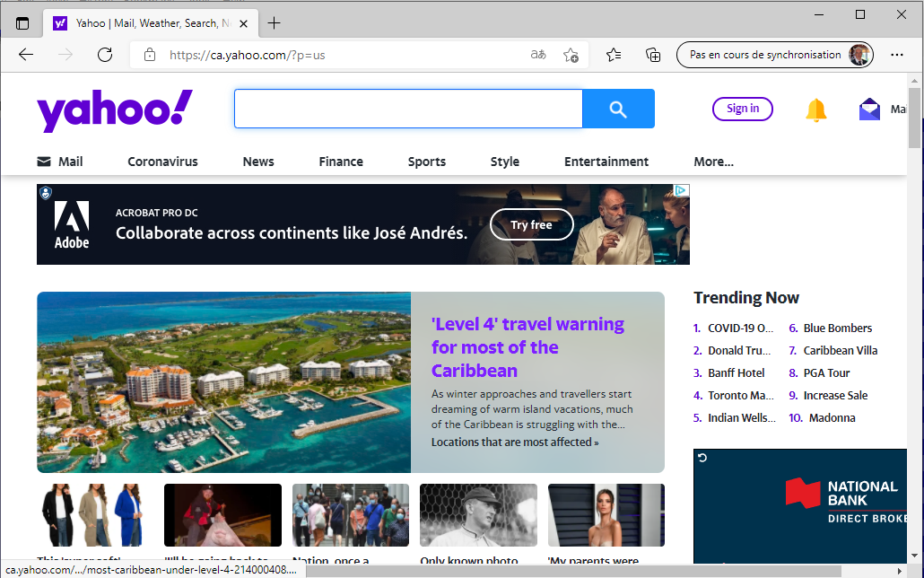The width and height of the screenshot is (924, 578).
Task: Open a new browser tab
Action: tap(275, 23)
